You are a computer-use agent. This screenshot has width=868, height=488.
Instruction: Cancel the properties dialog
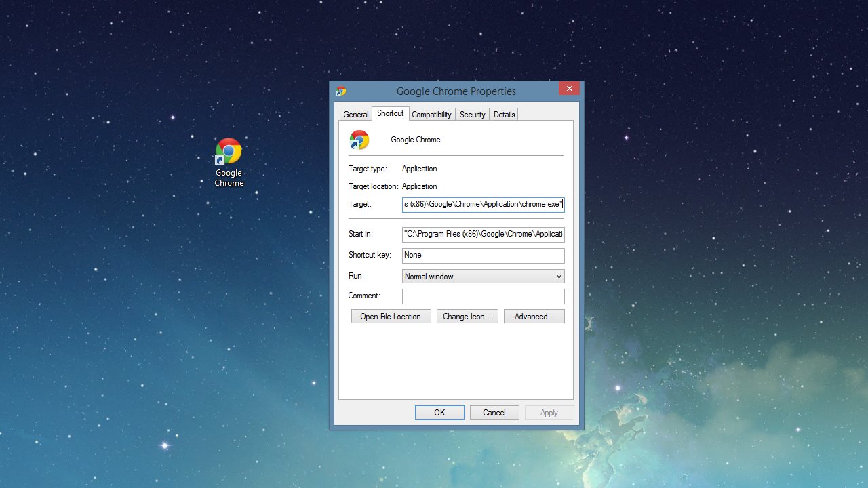click(x=494, y=413)
